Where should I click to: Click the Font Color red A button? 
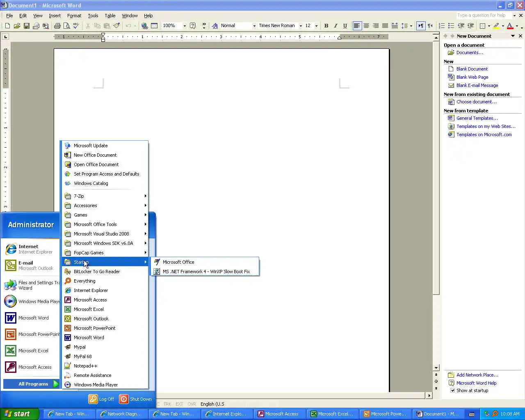point(510,25)
